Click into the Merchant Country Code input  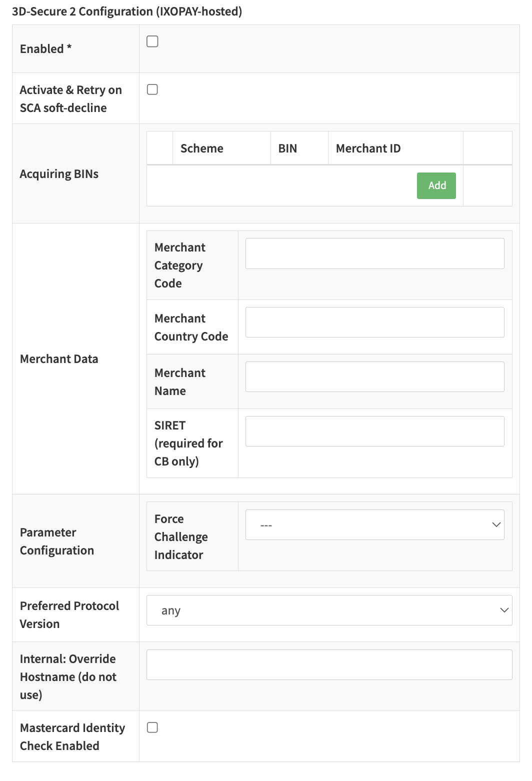point(374,322)
